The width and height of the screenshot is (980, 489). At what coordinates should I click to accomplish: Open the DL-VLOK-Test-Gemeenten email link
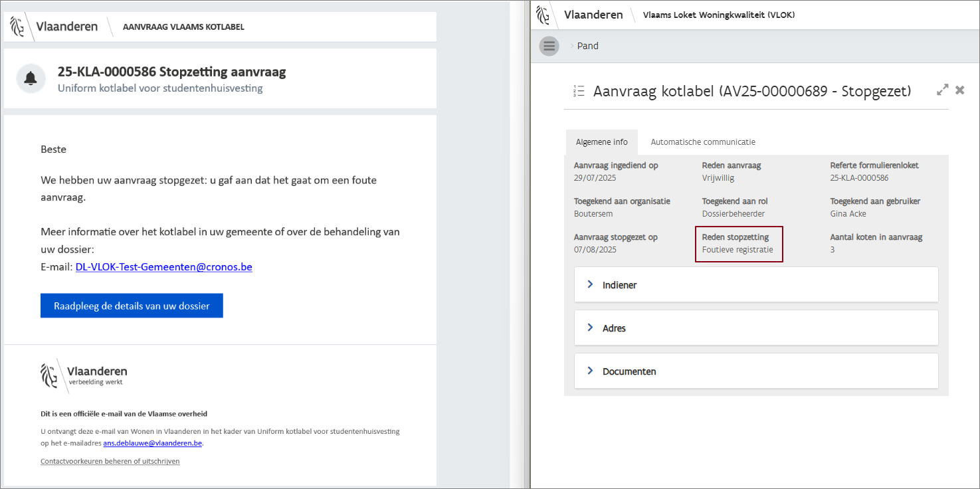(x=163, y=267)
